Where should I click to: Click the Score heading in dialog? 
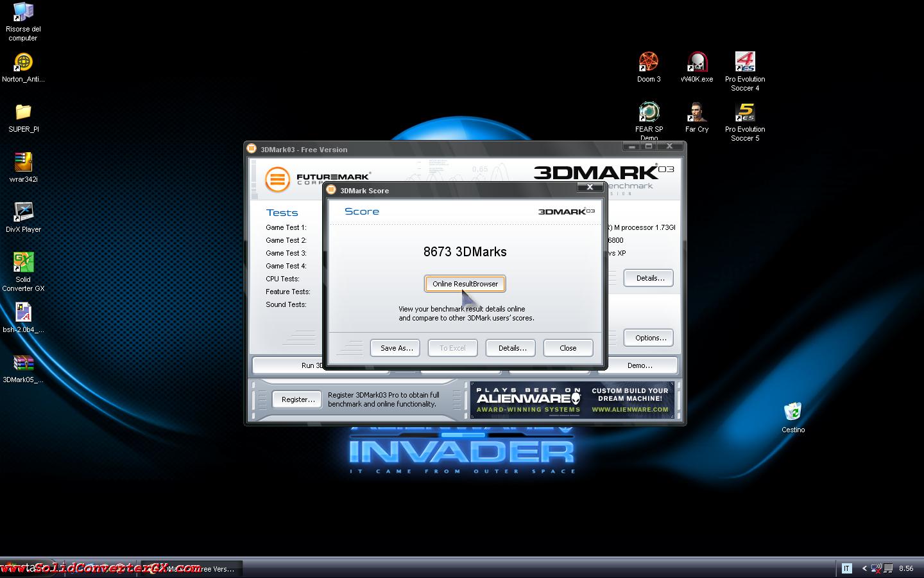pyautogui.click(x=362, y=211)
